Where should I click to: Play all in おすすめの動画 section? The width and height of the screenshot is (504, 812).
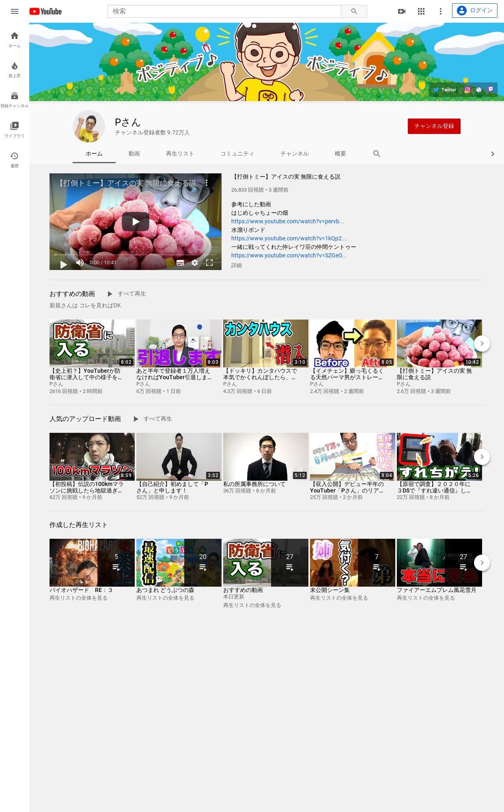(127, 294)
